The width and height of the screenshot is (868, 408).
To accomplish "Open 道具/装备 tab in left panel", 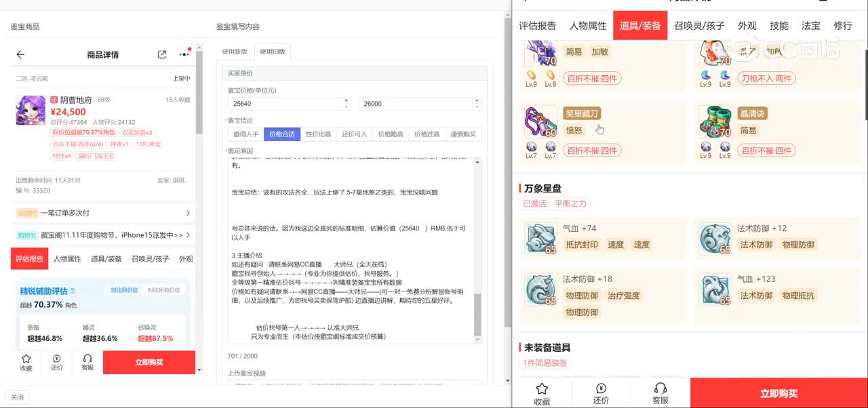I will (x=106, y=259).
